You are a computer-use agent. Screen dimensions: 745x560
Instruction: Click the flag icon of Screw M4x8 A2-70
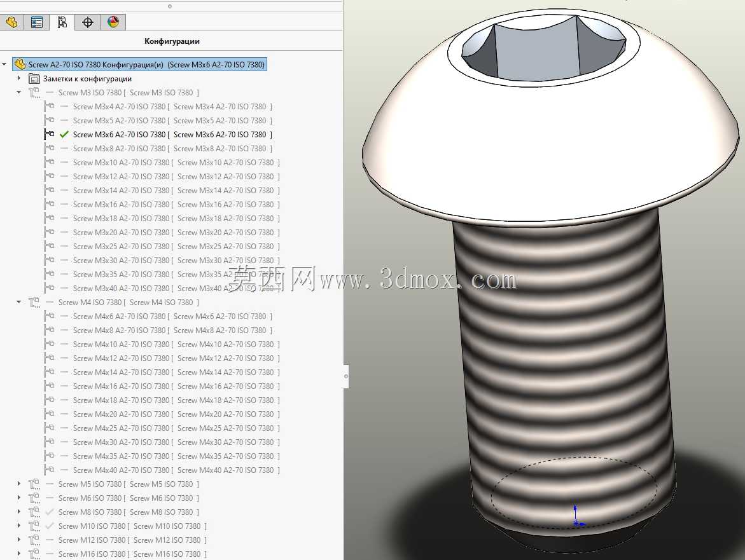click(x=49, y=331)
